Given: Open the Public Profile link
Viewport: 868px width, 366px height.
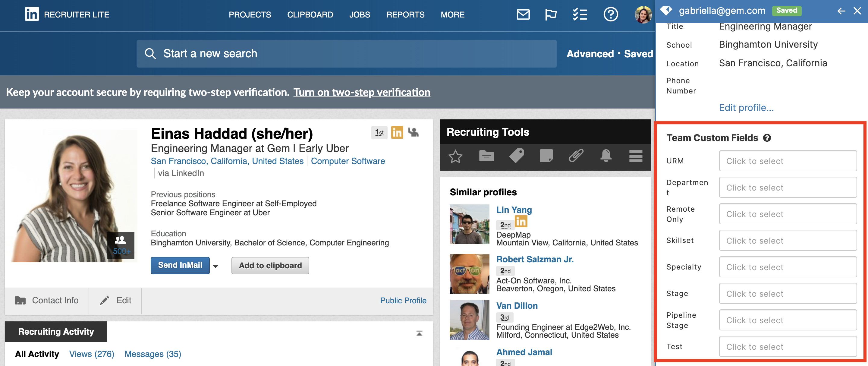Looking at the screenshot, I should click(x=403, y=301).
